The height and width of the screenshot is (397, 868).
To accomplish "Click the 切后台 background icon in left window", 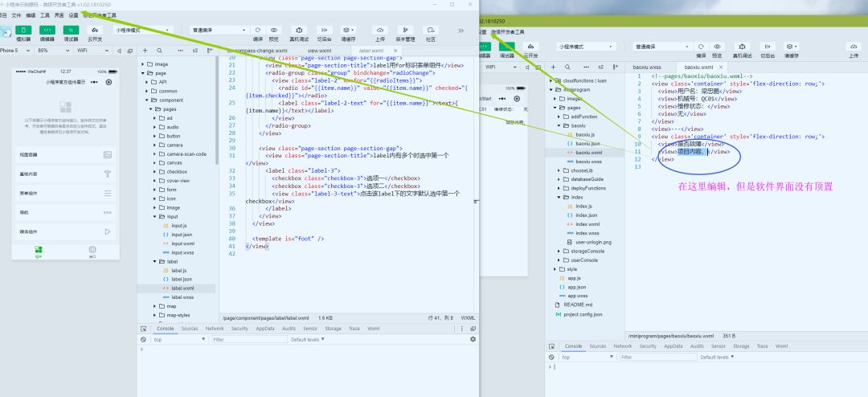I will point(325,30).
